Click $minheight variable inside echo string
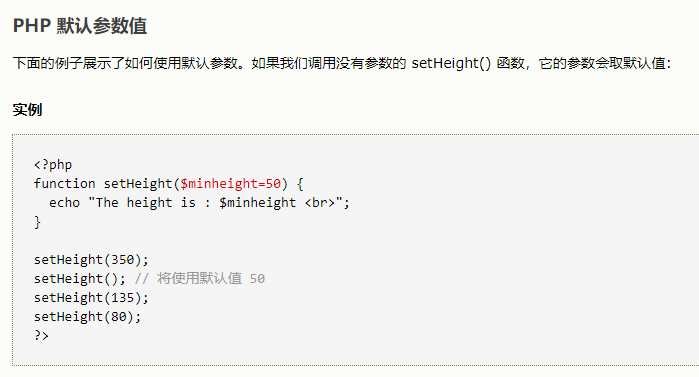This screenshot has width=699, height=377. 257,203
